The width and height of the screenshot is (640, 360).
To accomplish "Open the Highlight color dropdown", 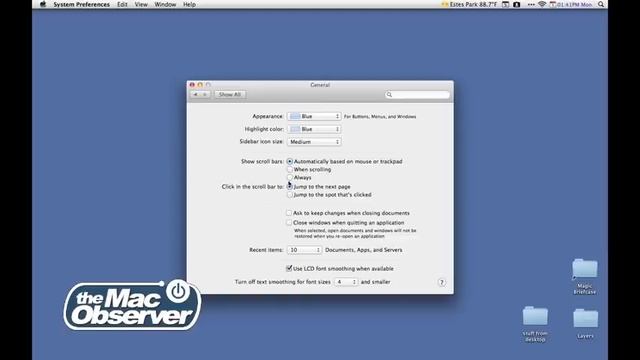I will [x=314, y=129].
